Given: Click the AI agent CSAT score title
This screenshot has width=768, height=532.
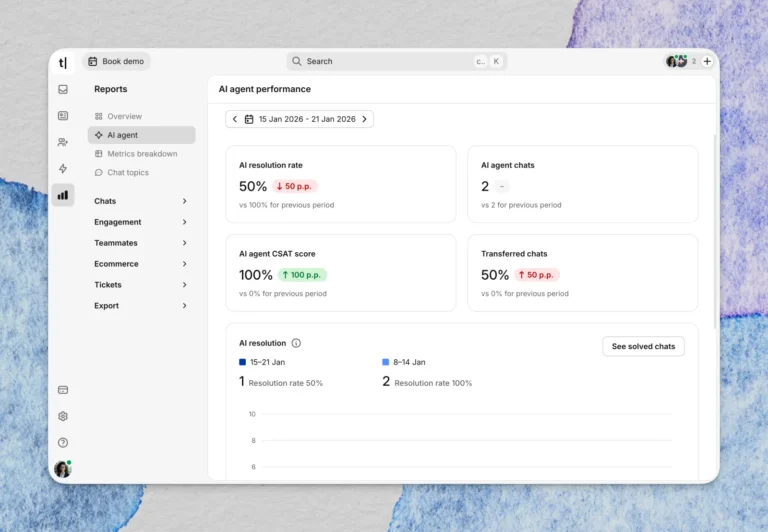Looking at the screenshot, I should pos(277,254).
